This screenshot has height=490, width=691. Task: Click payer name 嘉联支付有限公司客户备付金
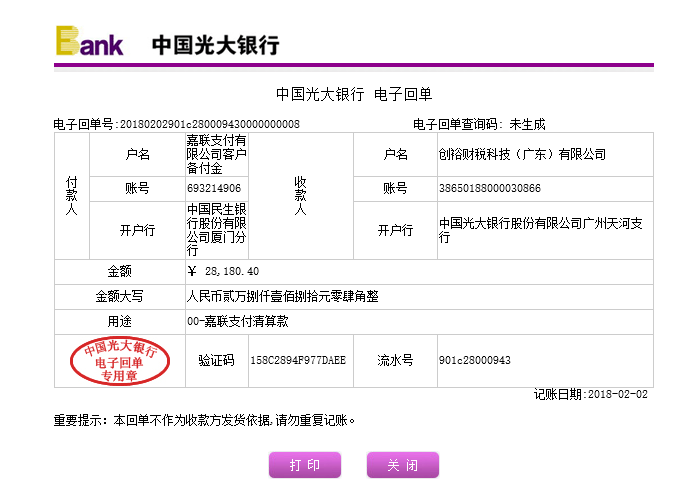(x=217, y=155)
